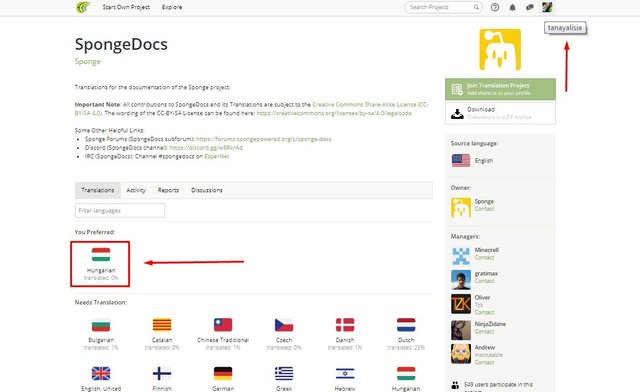The height and width of the screenshot is (392, 640).
Task: Open the help question mark icon
Action: [x=495, y=7]
